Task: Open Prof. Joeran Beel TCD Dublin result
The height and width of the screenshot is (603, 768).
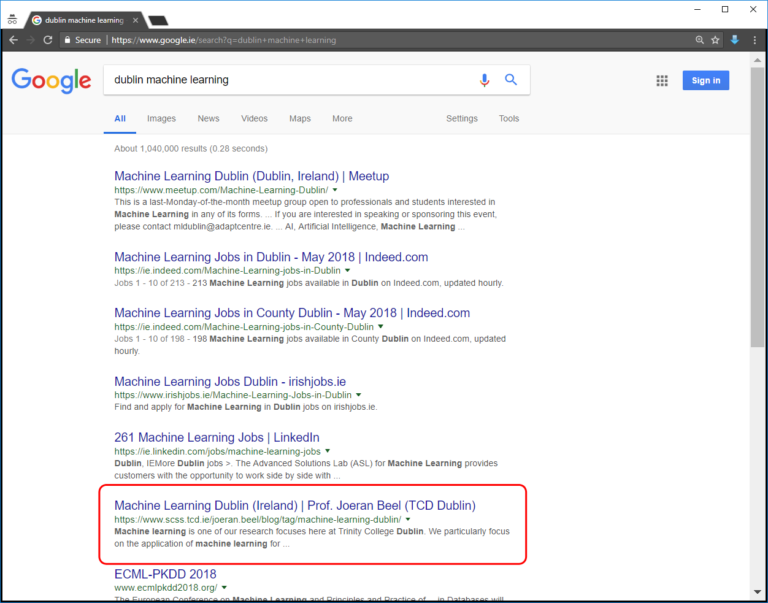Action: [295, 506]
